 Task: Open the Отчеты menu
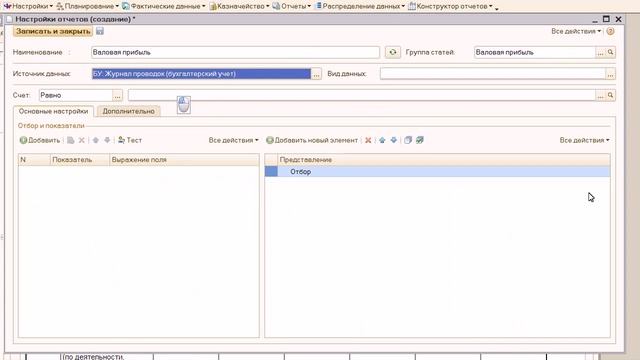291,6
